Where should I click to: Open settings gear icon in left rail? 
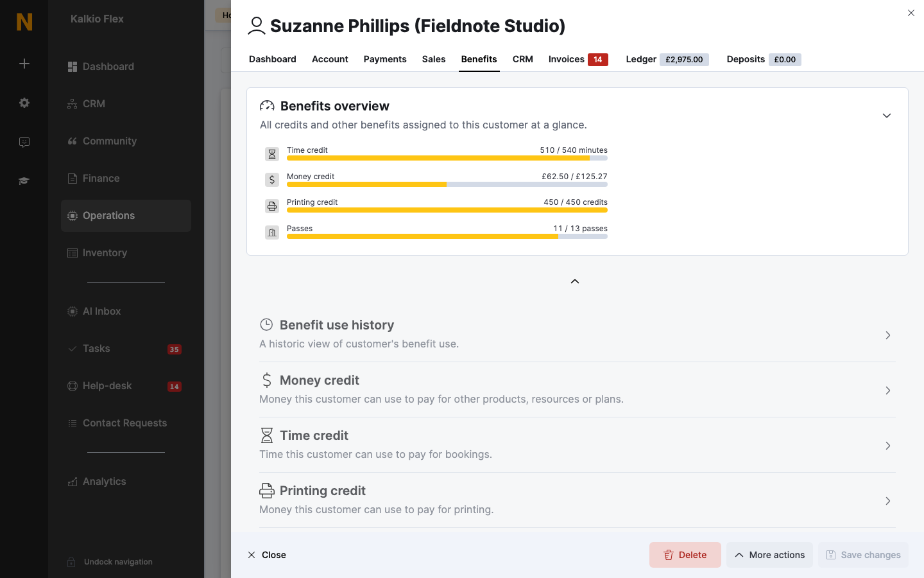click(24, 103)
